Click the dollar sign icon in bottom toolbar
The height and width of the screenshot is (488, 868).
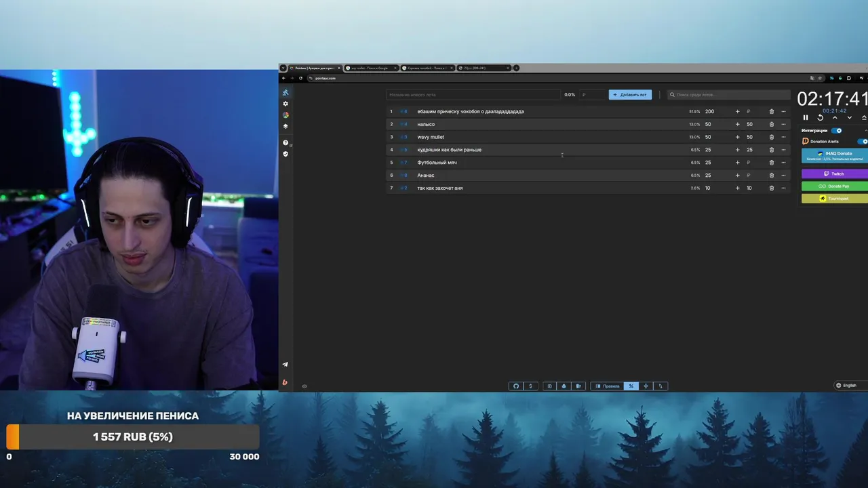click(530, 386)
